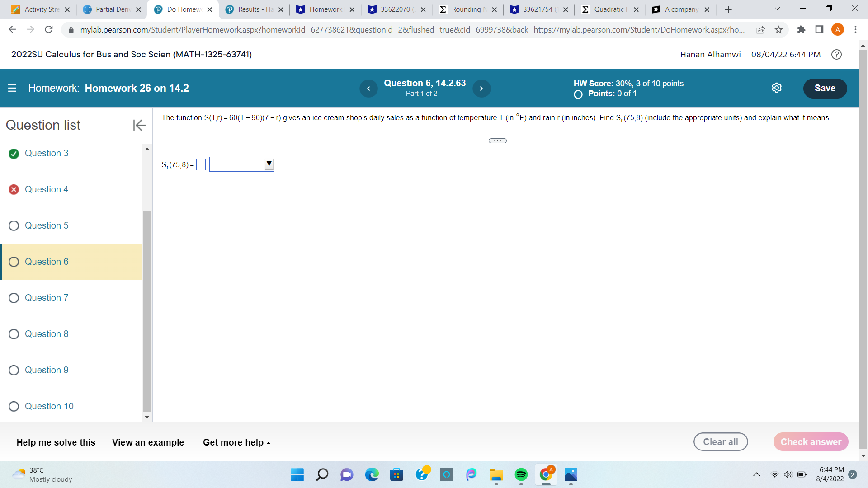This screenshot has width=868, height=488.
Task: Open homework settings gear icon
Action: coord(776,88)
